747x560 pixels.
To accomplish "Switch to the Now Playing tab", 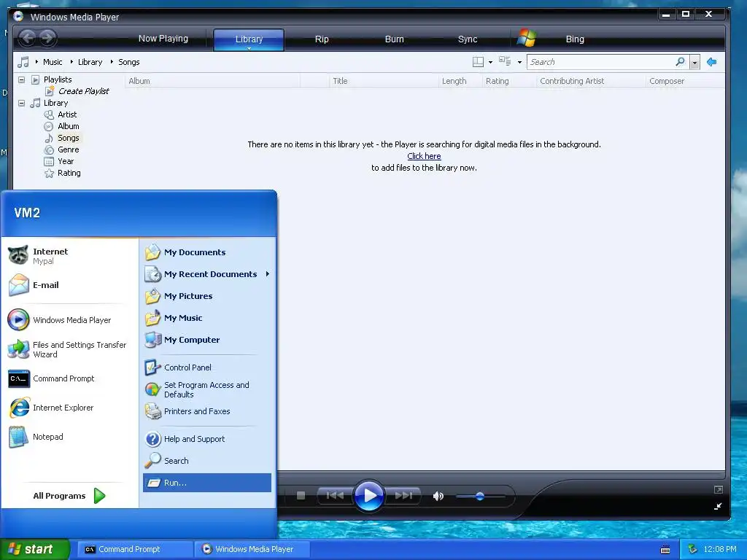I will pyautogui.click(x=163, y=39).
